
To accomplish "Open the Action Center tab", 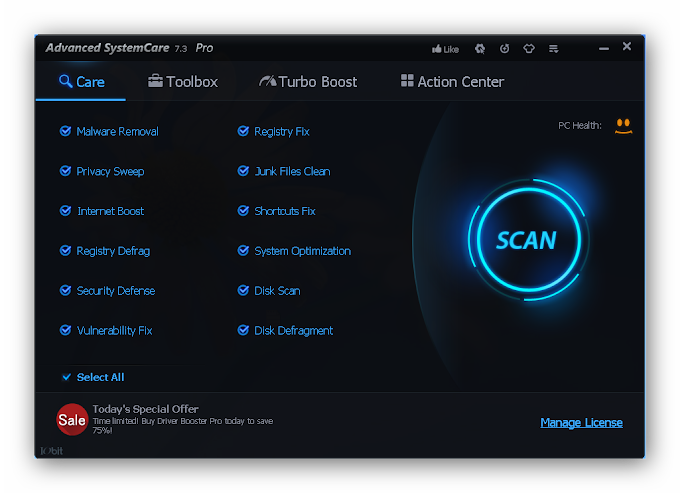I will point(452,82).
